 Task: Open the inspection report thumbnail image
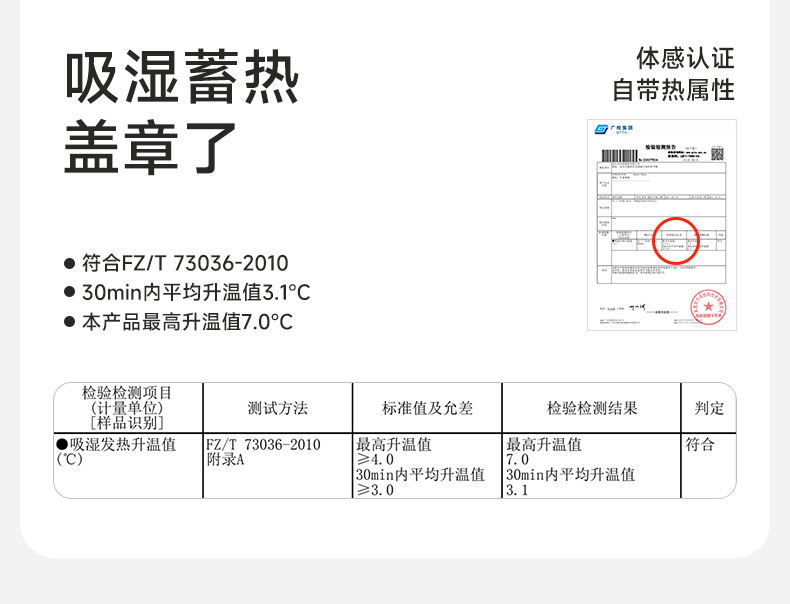pos(662,225)
